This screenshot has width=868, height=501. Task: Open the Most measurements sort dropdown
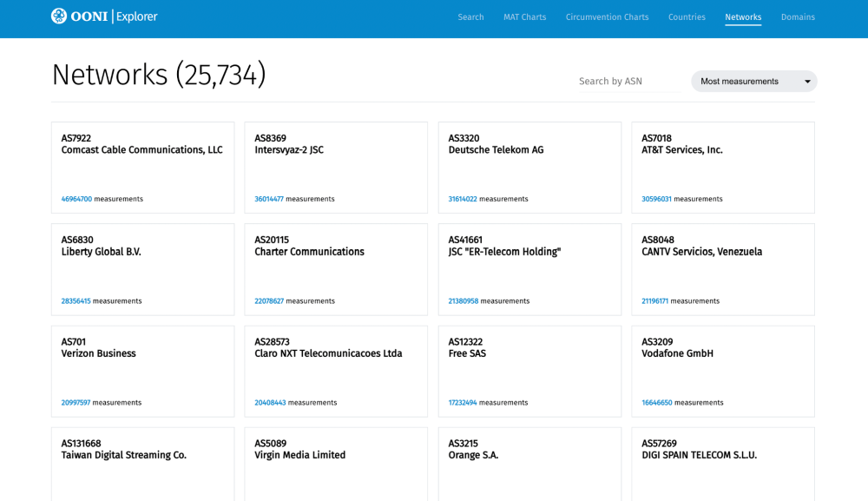click(746, 82)
